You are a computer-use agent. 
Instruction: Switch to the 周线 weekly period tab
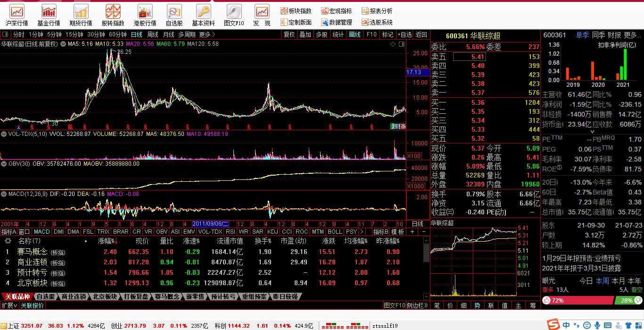152,34
